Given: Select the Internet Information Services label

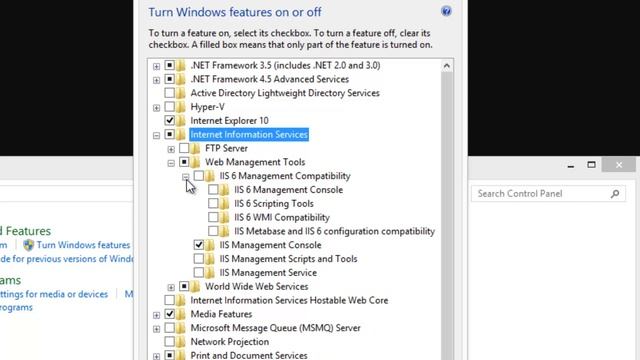Looking at the screenshot, I should coord(249,134).
